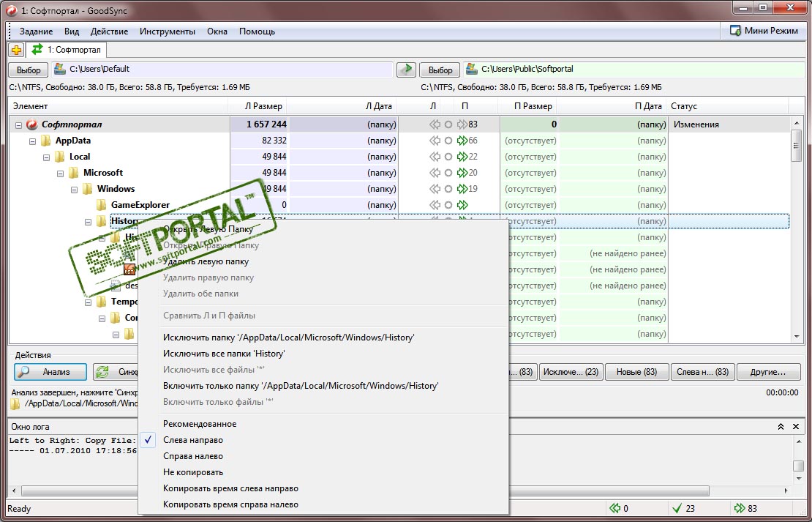The height and width of the screenshot is (522, 812).
Task: Set Do Not Copy circle on Windows row
Action: (x=448, y=189)
